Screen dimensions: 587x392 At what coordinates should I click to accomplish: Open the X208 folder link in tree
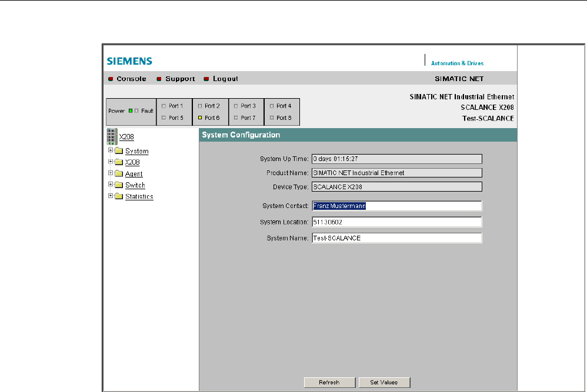click(132, 162)
